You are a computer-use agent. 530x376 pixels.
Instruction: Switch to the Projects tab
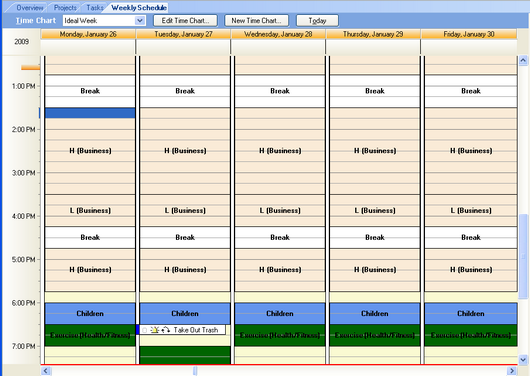[65, 7]
